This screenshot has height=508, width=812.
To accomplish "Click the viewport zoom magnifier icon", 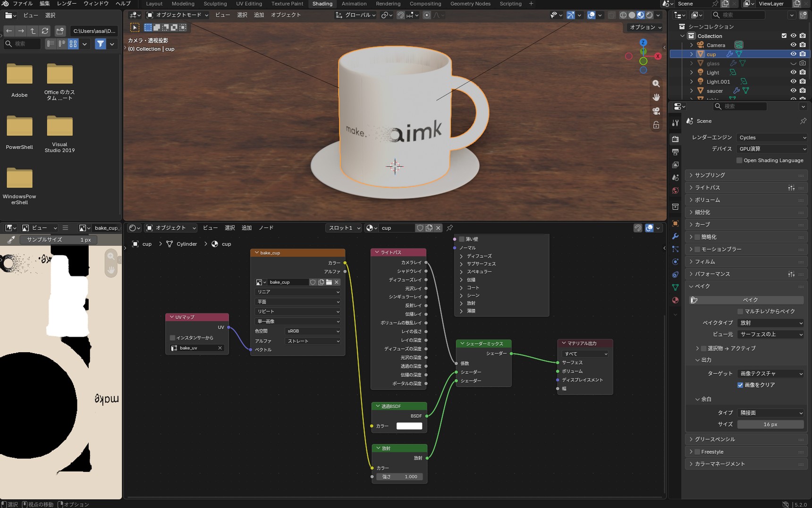I will [x=656, y=84].
